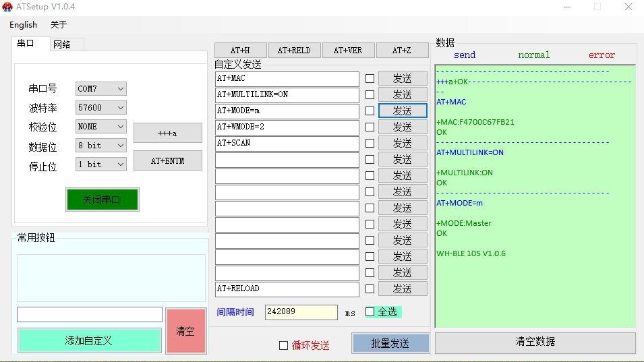Image resolution: width=644 pixels, height=362 pixels.
Task: Expand the 波特率 57600 dropdown
Action: click(x=100, y=108)
